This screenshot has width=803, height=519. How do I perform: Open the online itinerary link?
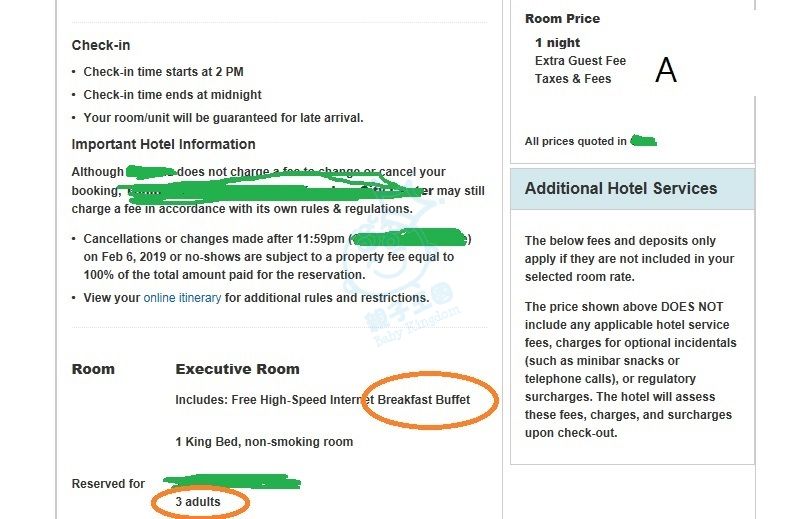point(182,298)
